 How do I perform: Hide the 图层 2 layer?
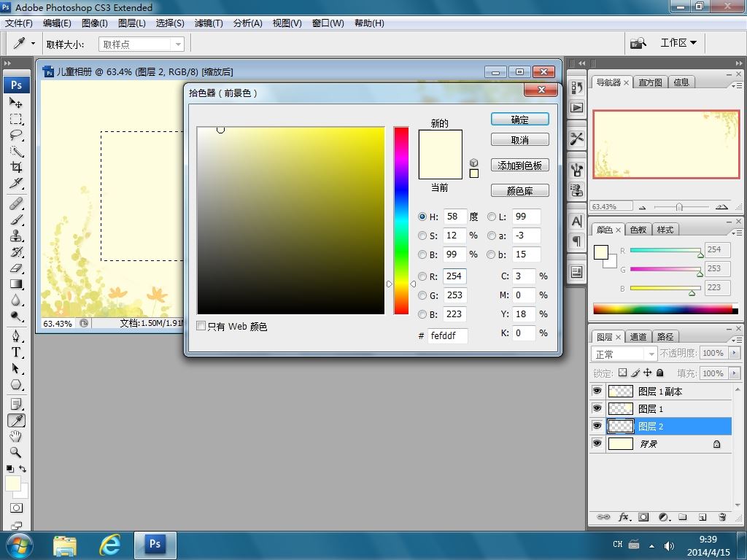click(x=597, y=426)
